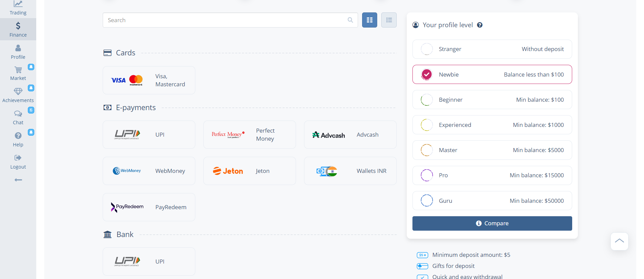
Task: Switch to grid view layout
Action: pos(369,20)
